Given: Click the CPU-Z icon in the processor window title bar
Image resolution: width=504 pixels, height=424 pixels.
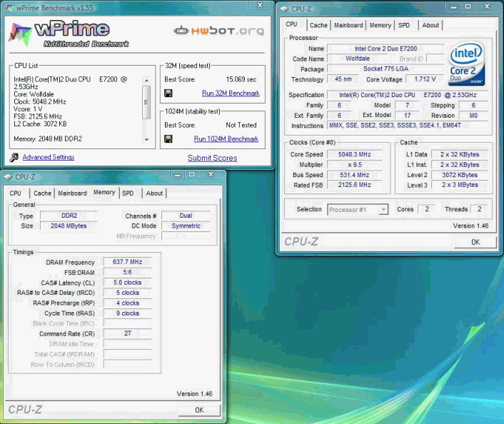Looking at the screenshot, I should point(284,9).
